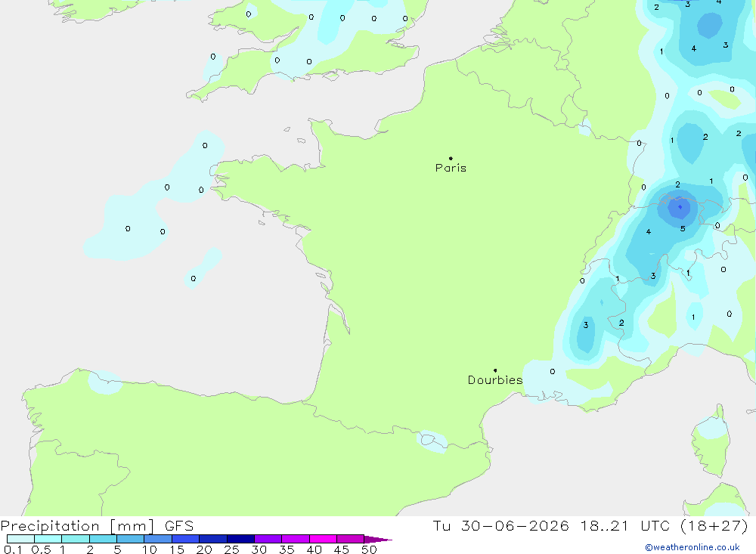The height and width of the screenshot is (554, 756).
Task: Click the '5' value beside the darkest blue peak
Action: click(683, 228)
